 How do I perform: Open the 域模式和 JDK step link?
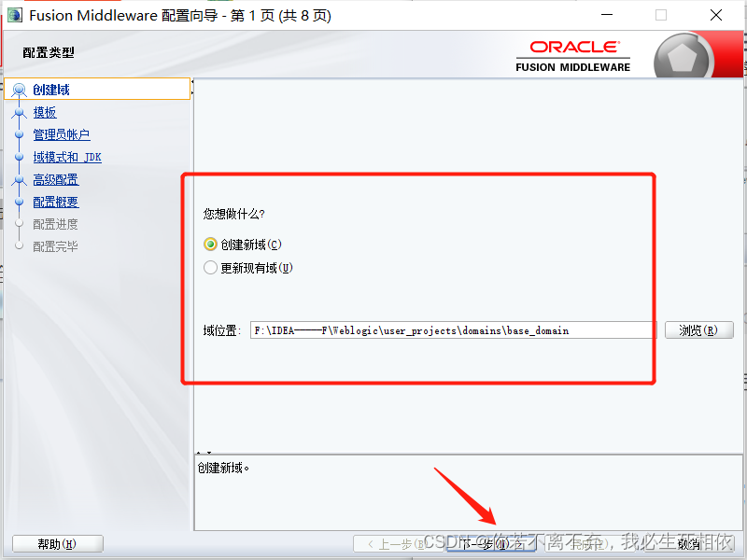coord(67,157)
